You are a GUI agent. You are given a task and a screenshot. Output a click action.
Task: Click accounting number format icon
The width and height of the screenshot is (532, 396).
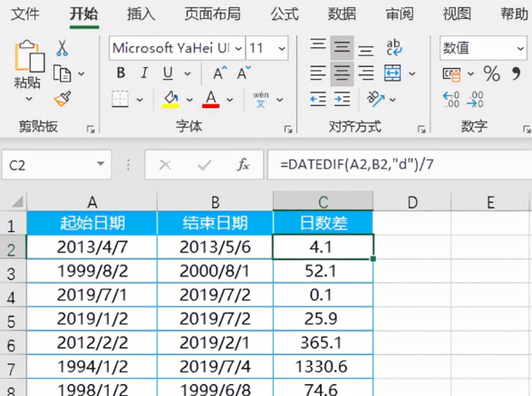(451, 75)
